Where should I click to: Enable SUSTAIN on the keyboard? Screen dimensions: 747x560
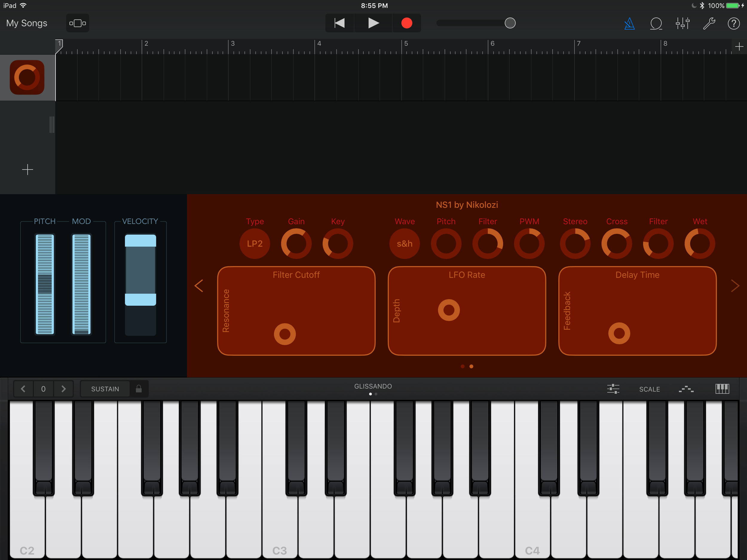coord(105,389)
